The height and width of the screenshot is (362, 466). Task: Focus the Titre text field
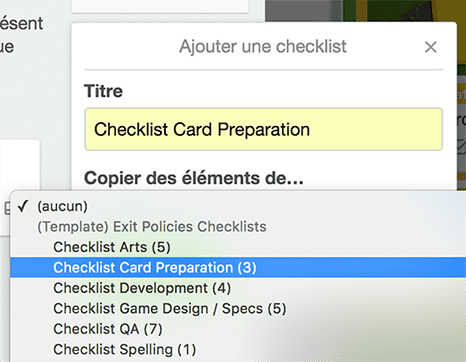pyautogui.click(x=263, y=129)
